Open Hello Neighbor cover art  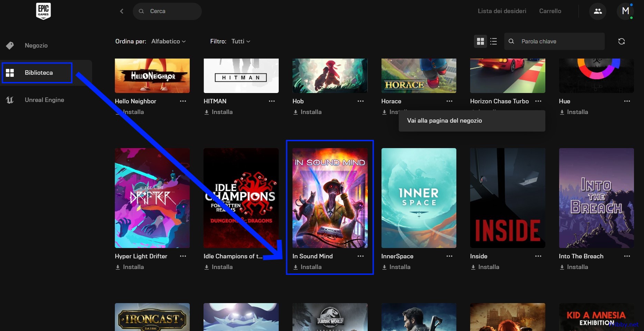(152, 76)
